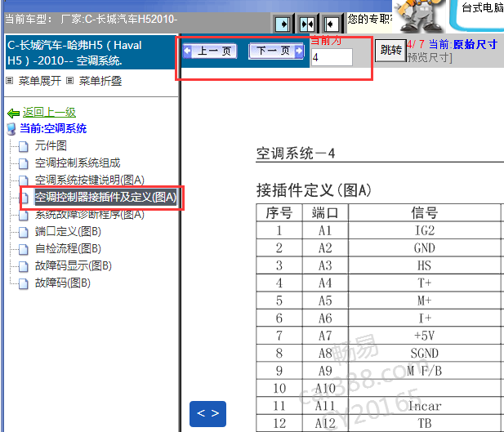Click the page icon beside 元件图
The width and height of the screenshot is (504, 432).
(24, 146)
